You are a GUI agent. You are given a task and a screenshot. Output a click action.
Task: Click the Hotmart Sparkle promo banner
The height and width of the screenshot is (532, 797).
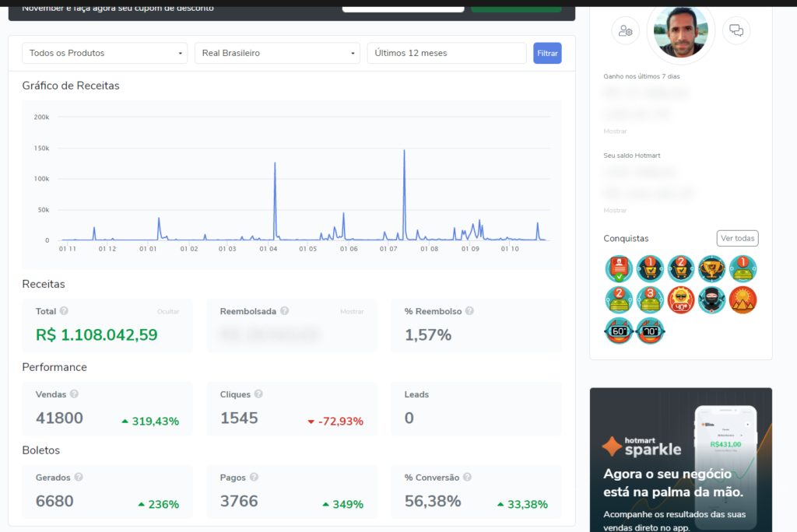click(680, 460)
